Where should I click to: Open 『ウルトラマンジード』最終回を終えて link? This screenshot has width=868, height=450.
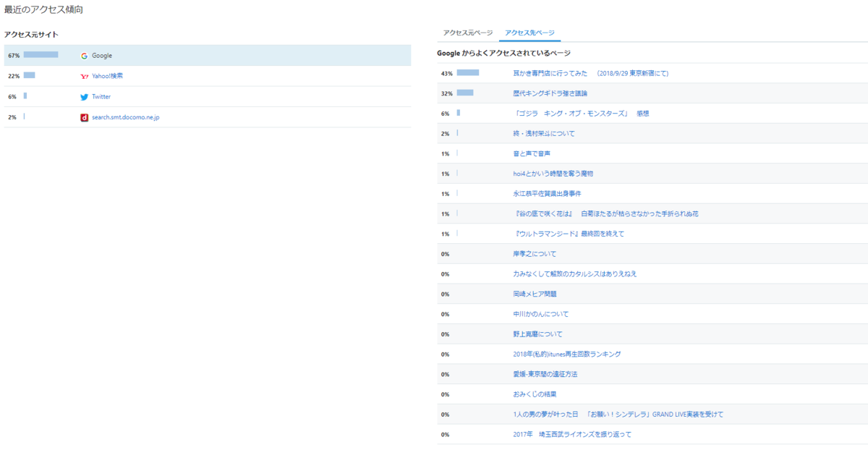pyautogui.click(x=569, y=234)
